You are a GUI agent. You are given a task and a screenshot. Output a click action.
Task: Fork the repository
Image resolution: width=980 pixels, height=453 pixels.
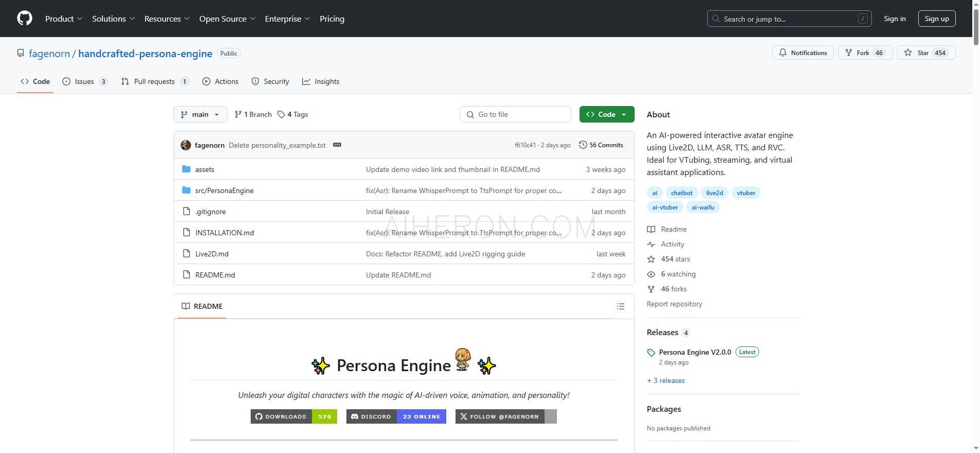[866, 53]
